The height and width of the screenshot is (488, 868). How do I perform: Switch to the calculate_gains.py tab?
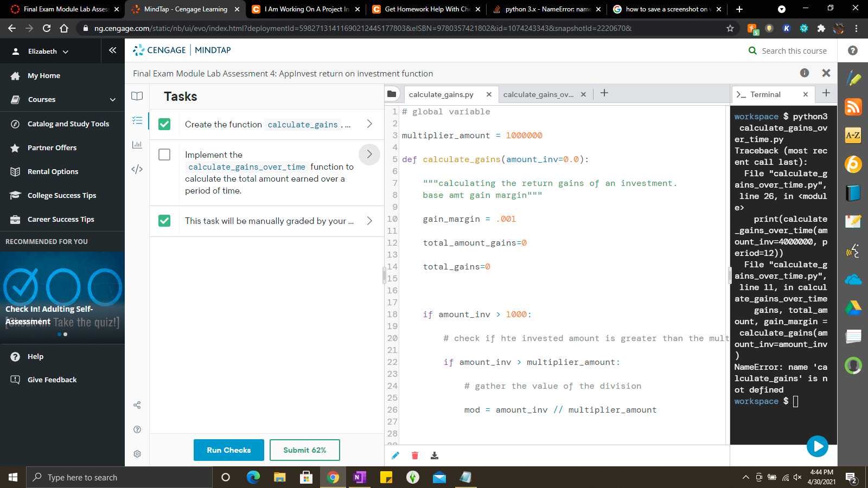441,94
